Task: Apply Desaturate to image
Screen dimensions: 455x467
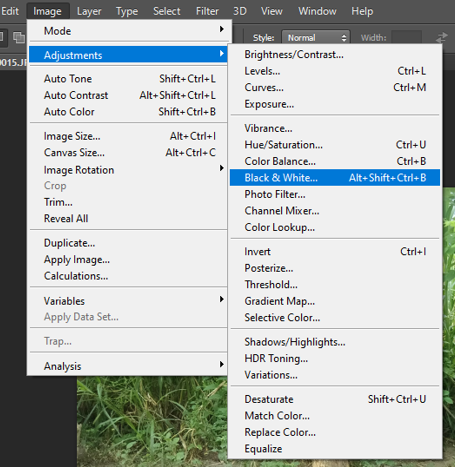Action: coord(335,399)
